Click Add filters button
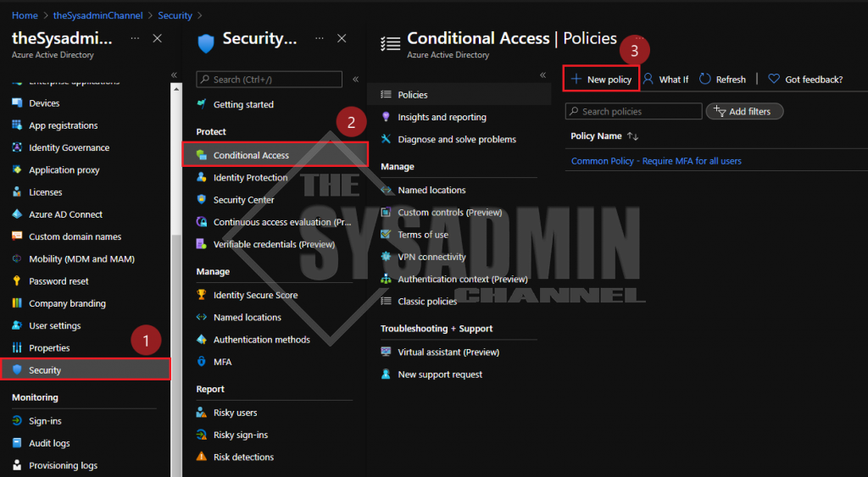Screen dimensions: 868x477 click(744, 111)
